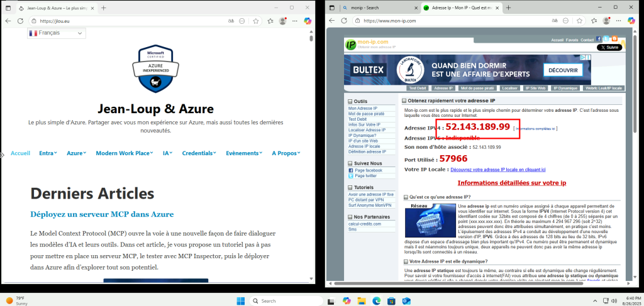Open tab actions menu in mon-ip window
This screenshot has width=644, height=306.
point(332,8)
